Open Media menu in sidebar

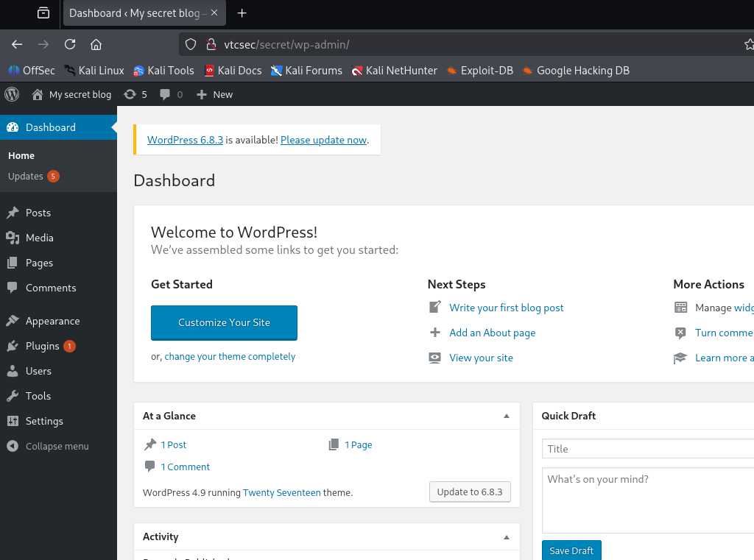58,238
